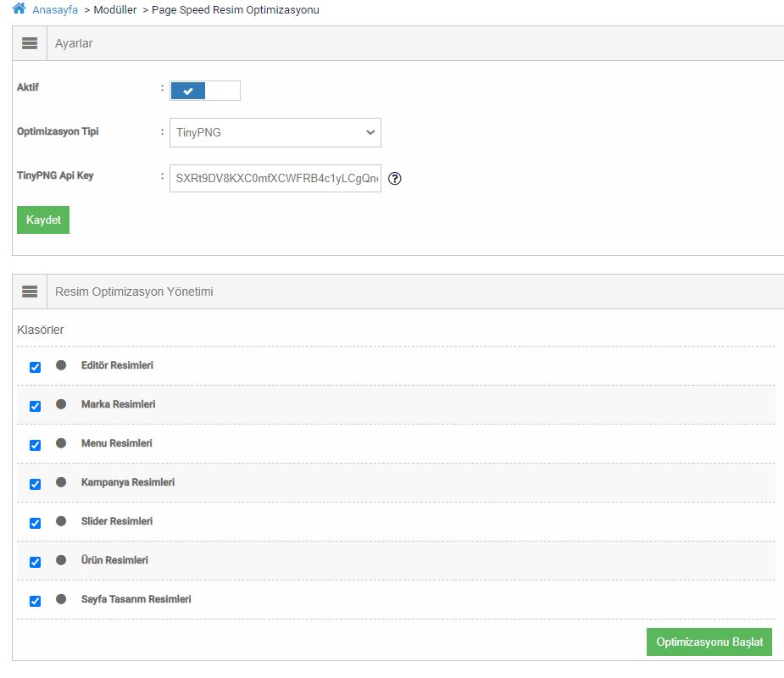Click the status dot next to Editör Resimleri

(x=61, y=365)
